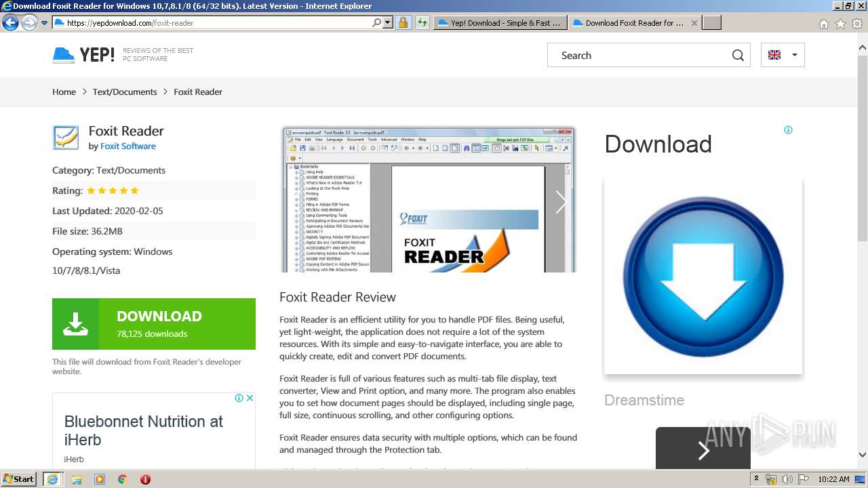This screenshot has height=488, width=868.
Task: Click the volume speaker tray icon
Action: pos(787,479)
